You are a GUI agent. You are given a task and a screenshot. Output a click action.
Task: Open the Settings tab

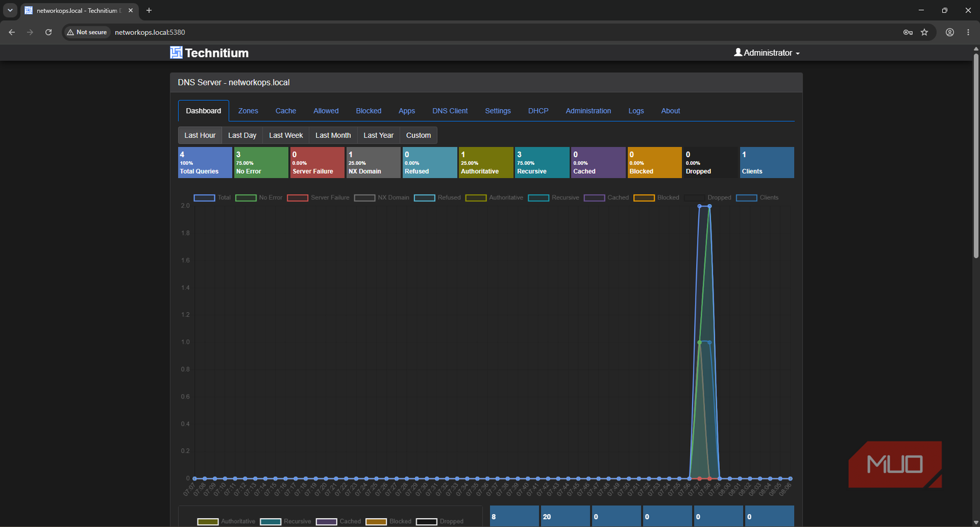pyautogui.click(x=498, y=111)
